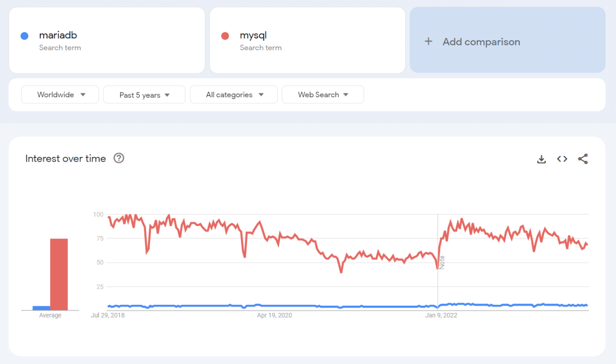Screen dimensions: 616x364
Task: Click the red dot marking the mysql term
Action: (225, 35)
